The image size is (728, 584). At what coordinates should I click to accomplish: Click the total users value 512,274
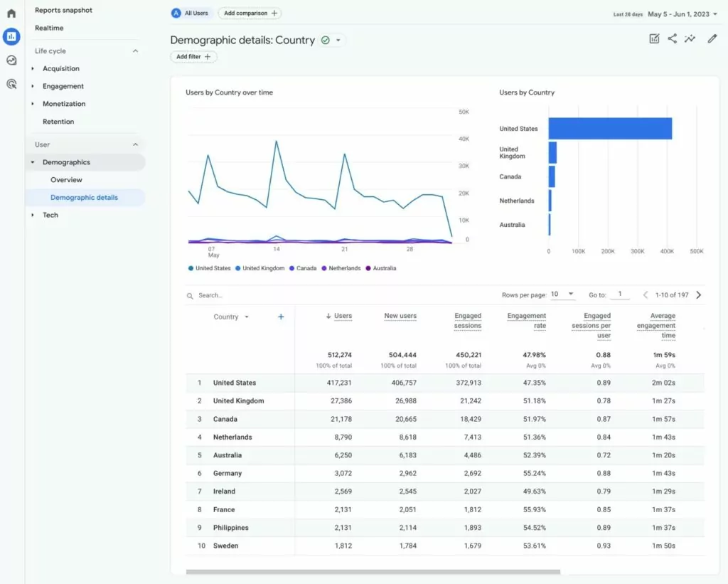340,355
